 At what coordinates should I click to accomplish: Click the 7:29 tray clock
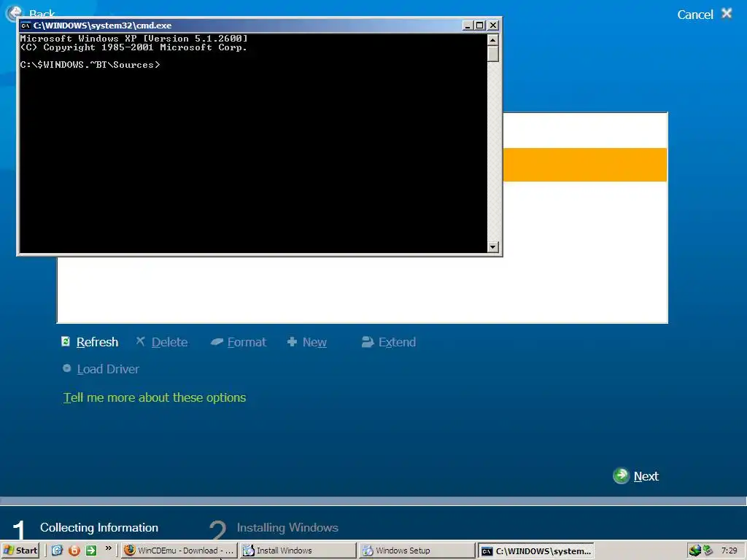[x=729, y=551]
